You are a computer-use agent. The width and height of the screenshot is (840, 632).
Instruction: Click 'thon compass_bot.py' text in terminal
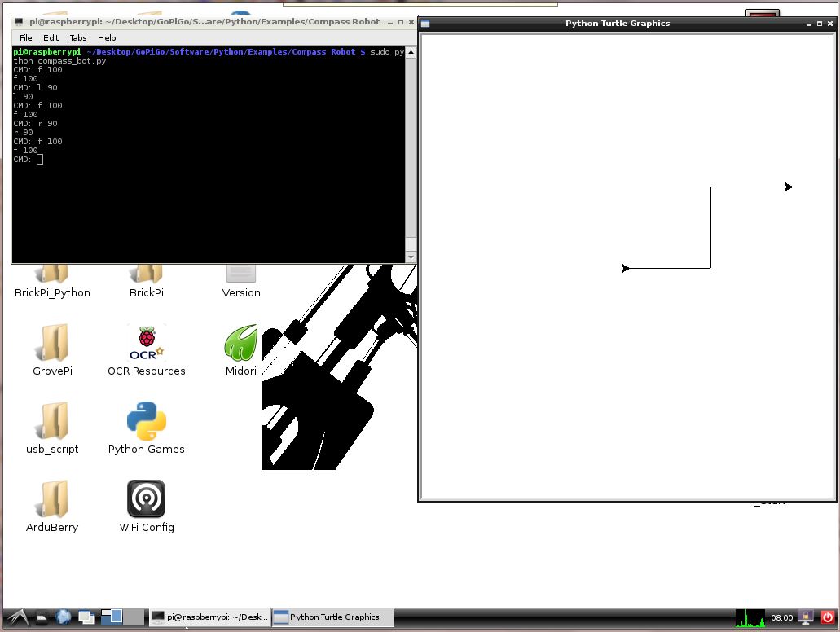pyautogui.click(x=59, y=61)
